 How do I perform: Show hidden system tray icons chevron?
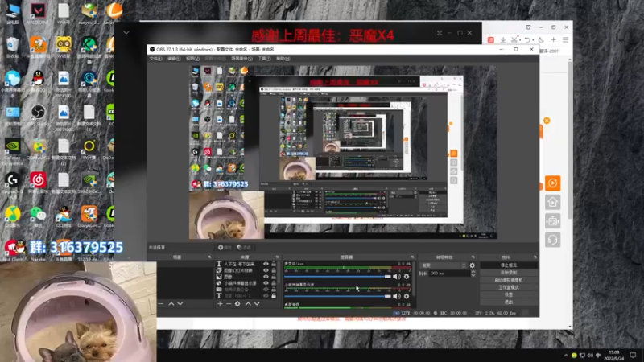(x=566, y=356)
